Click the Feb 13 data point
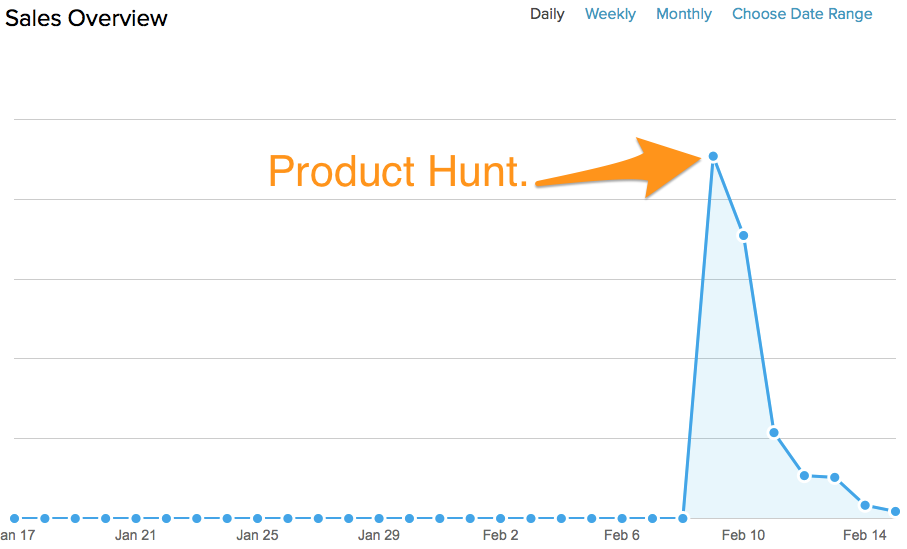The height and width of the screenshot is (549, 907). 834,477
